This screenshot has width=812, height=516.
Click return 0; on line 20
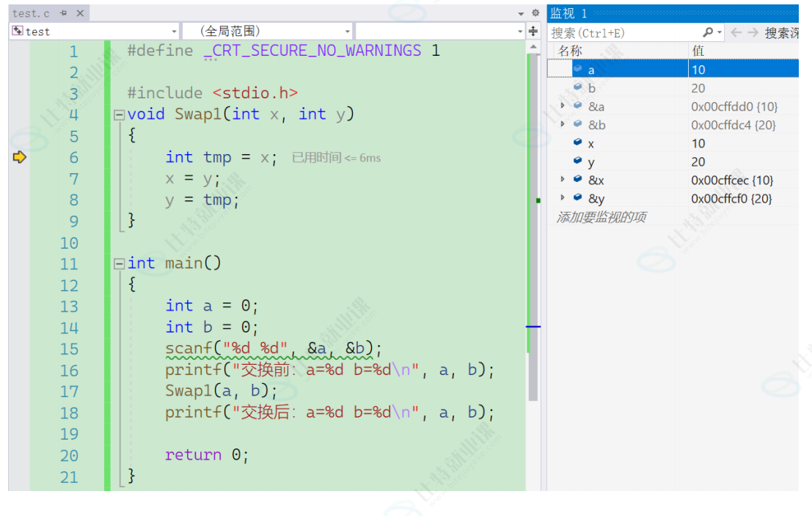click(x=207, y=455)
